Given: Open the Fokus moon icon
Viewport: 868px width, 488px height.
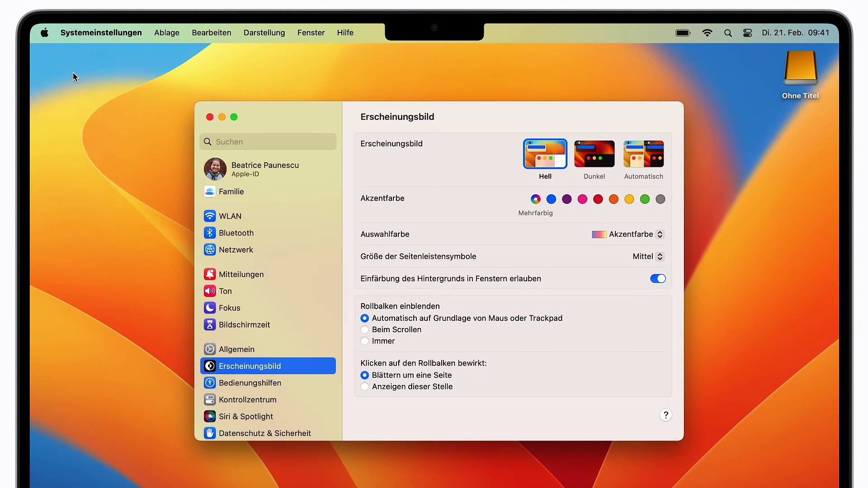Looking at the screenshot, I should pyautogui.click(x=210, y=308).
